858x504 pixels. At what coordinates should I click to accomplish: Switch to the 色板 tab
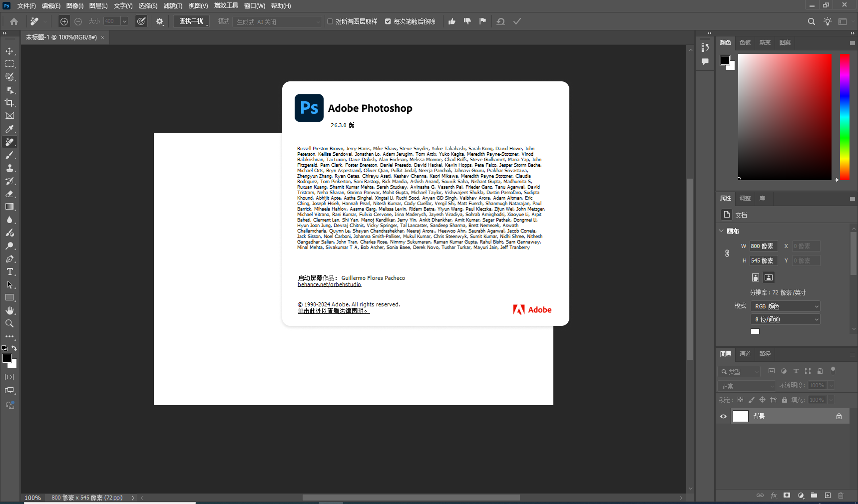pos(745,42)
